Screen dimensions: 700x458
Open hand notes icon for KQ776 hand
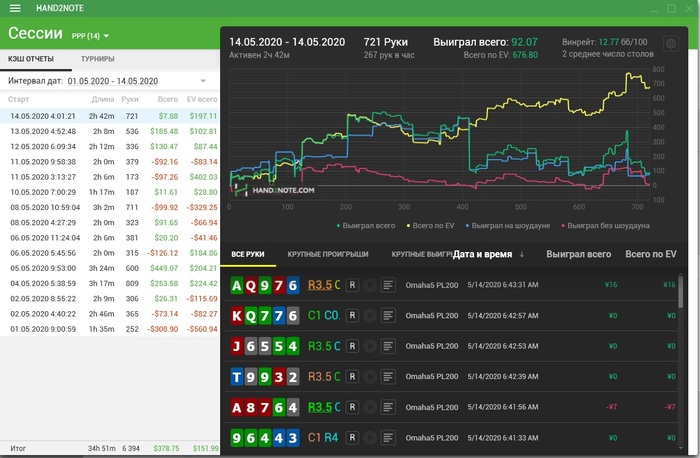point(388,316)
